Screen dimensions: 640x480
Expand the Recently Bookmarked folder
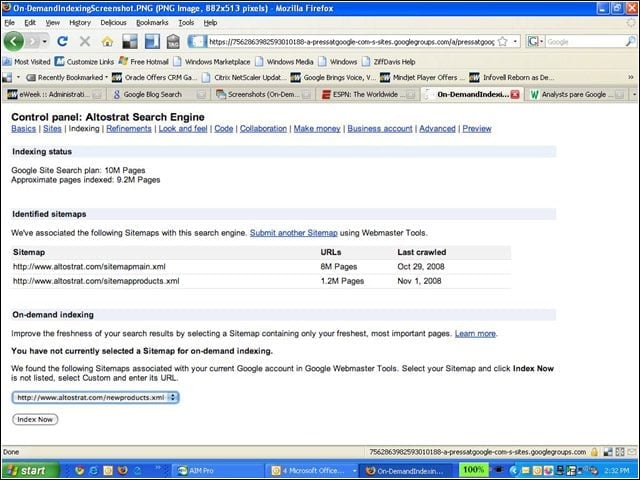[x=67, y=77]
